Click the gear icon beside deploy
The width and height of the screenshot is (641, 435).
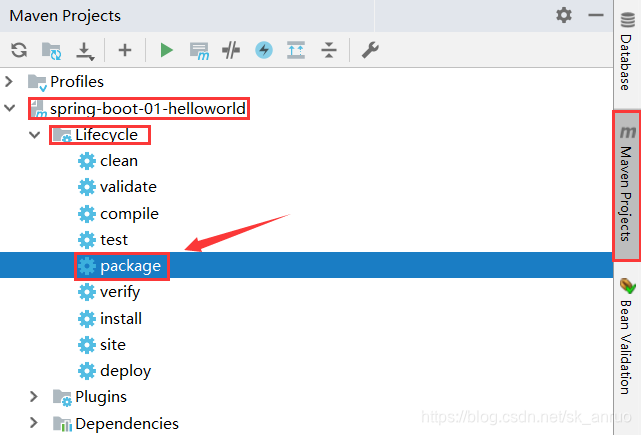click(87, 371)
